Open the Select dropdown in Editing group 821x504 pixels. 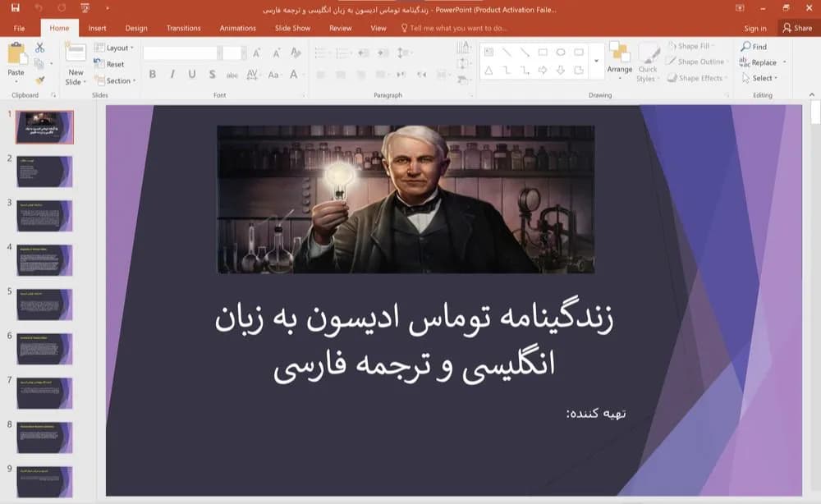(x=759, y=78)
